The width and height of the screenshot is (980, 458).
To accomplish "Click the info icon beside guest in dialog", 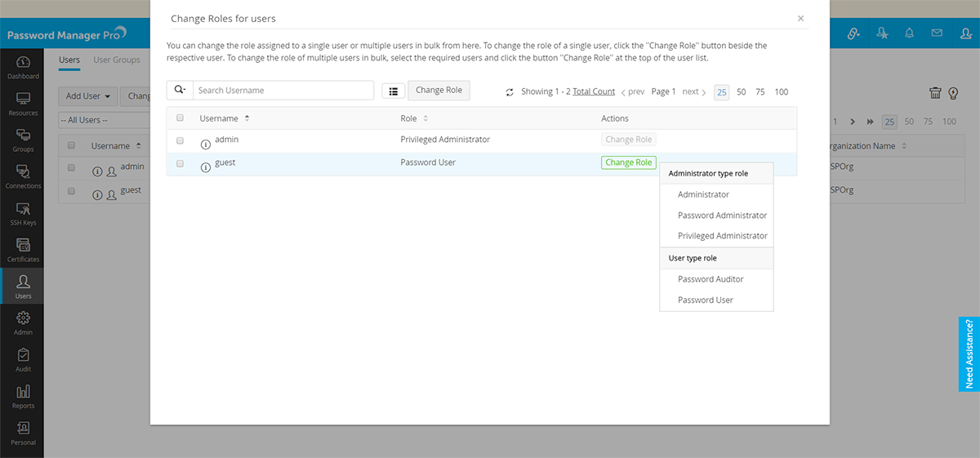I will click(206, 167).
